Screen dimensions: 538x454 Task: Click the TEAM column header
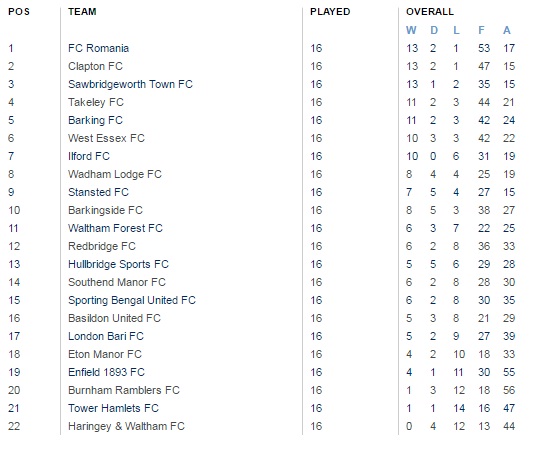pyautogui.click(x=82, y=12)
